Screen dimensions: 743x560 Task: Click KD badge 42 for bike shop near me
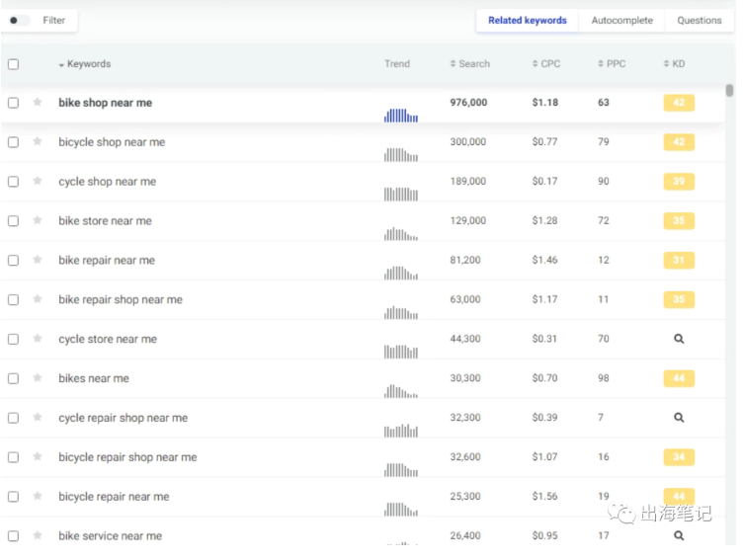(x=679, y=103)
